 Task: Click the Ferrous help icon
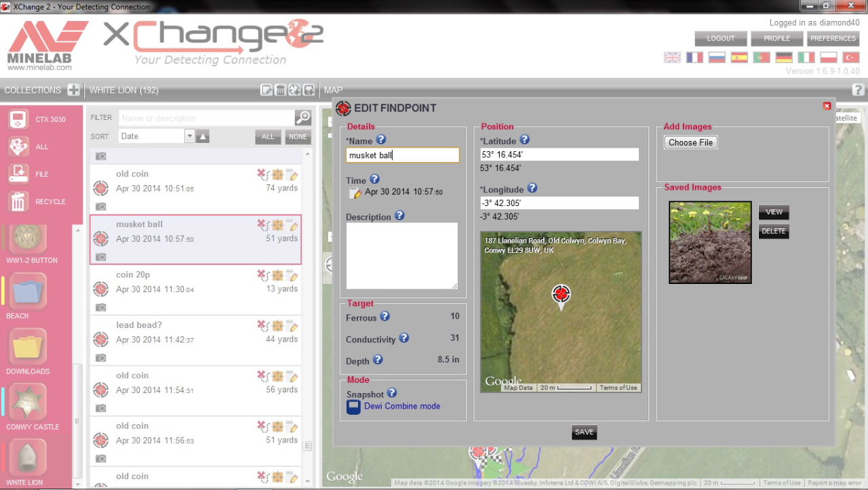(384, 317)
